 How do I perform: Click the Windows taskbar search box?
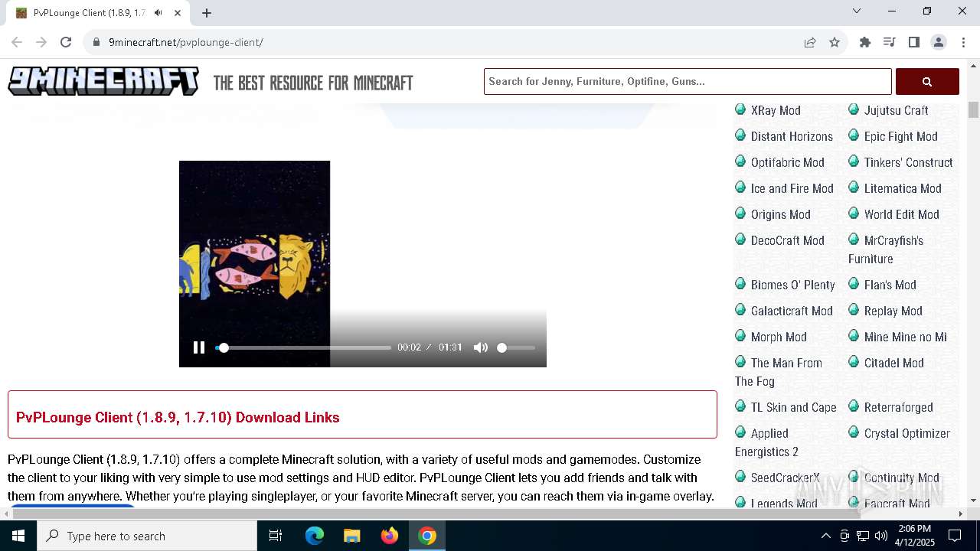(147, 536)
